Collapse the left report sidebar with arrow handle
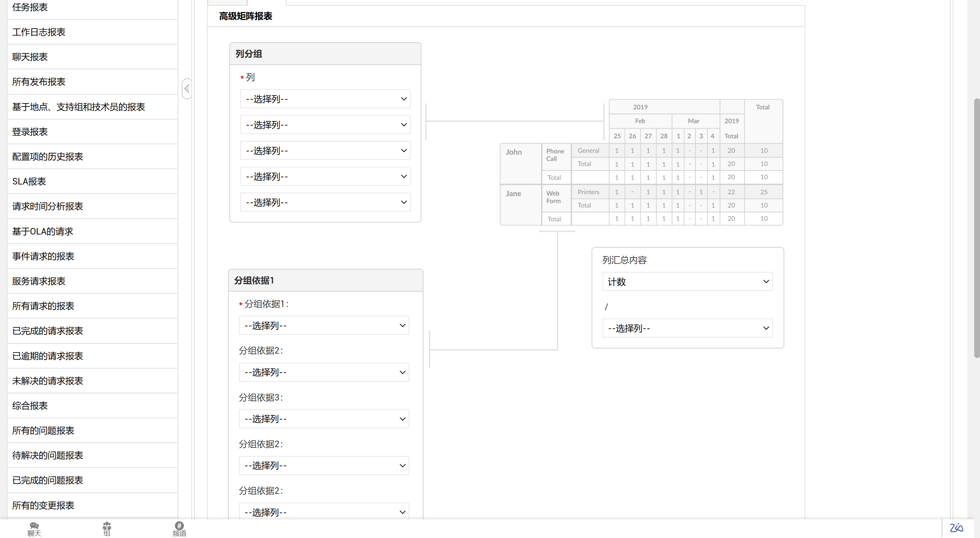 coord(187,88)
